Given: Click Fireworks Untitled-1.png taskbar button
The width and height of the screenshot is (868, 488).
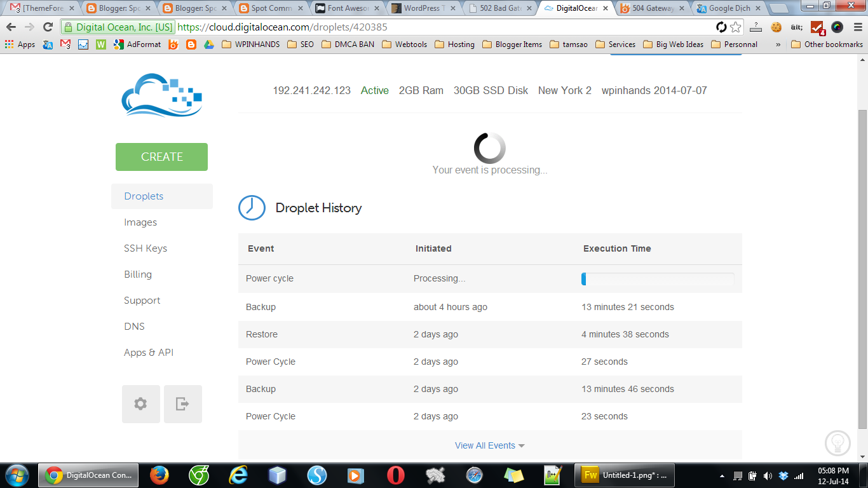Looking at the screenshot, I should [x=625, y=475].
